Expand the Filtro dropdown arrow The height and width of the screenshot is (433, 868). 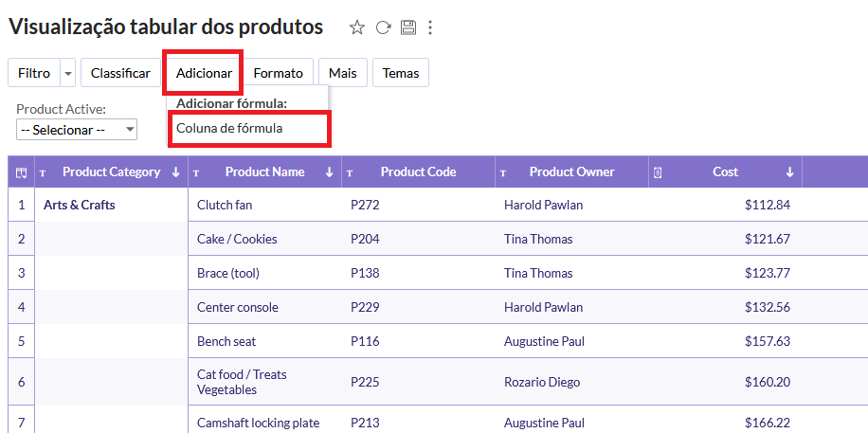[68, 73]
